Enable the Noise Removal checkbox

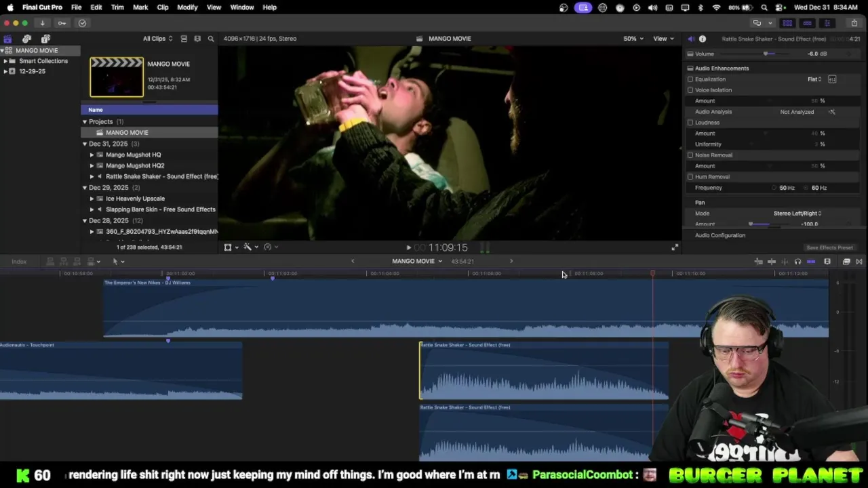(x=690, y=155)
